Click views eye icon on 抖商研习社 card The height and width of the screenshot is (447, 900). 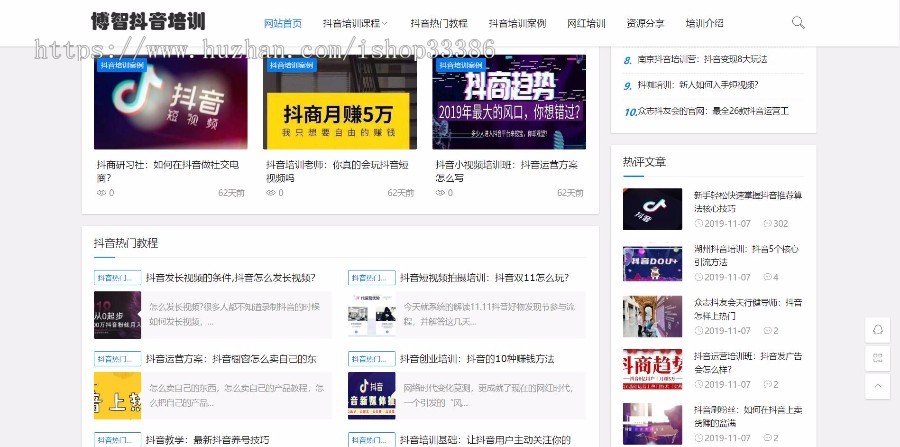coord(102,193)
